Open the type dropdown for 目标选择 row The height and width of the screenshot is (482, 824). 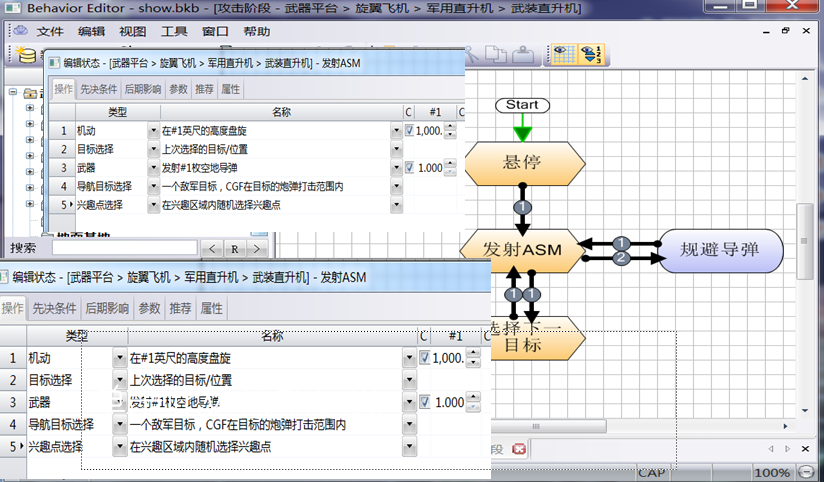[x=153, y=149]
